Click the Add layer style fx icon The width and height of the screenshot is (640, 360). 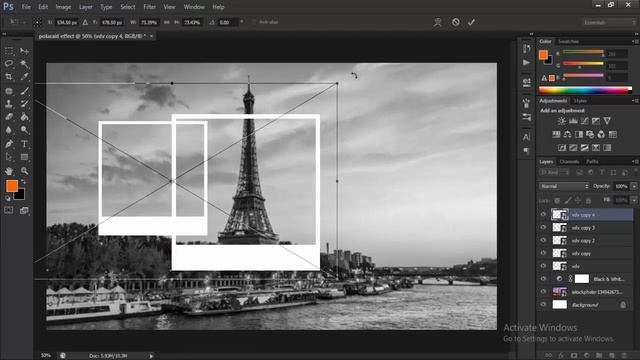(561, 356)
